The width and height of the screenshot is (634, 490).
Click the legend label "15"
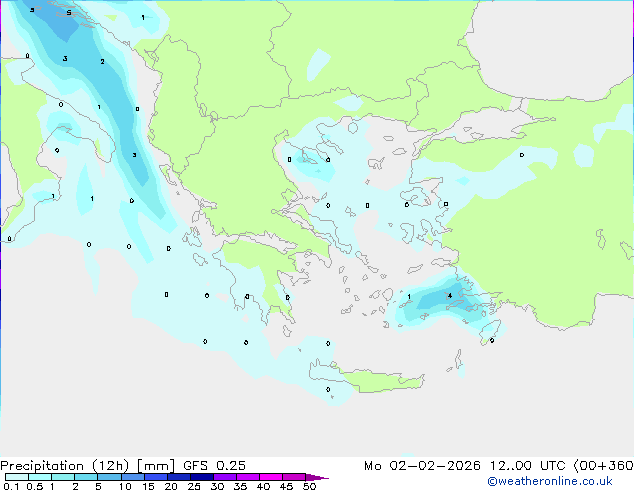coord(148,486)
